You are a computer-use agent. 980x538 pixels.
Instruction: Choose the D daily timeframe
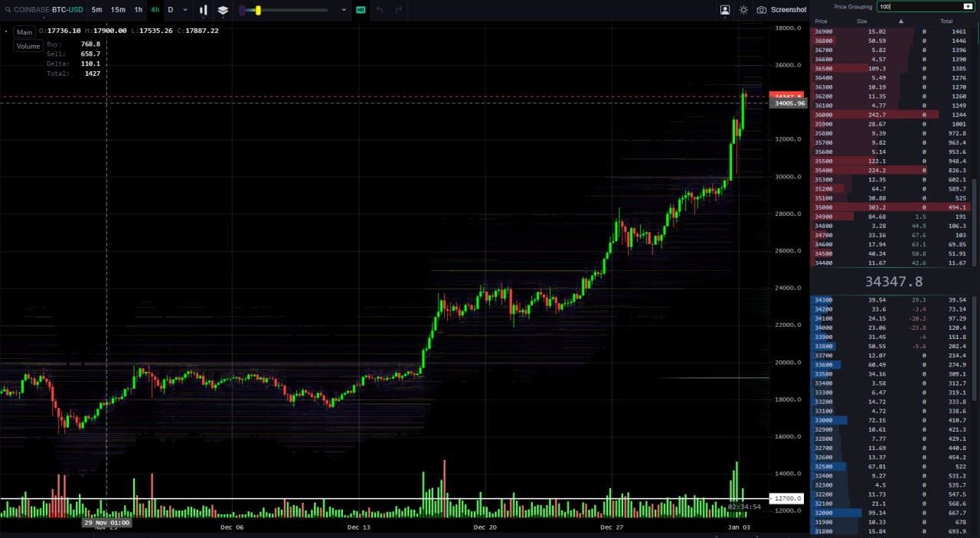[x=171, y=10]
